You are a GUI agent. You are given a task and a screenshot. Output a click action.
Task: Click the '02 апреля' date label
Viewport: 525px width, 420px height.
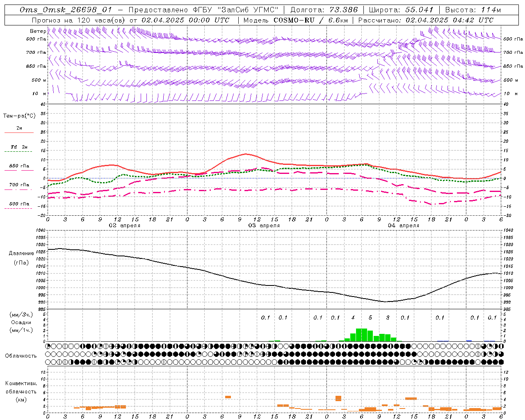click(x=124, y=225)
